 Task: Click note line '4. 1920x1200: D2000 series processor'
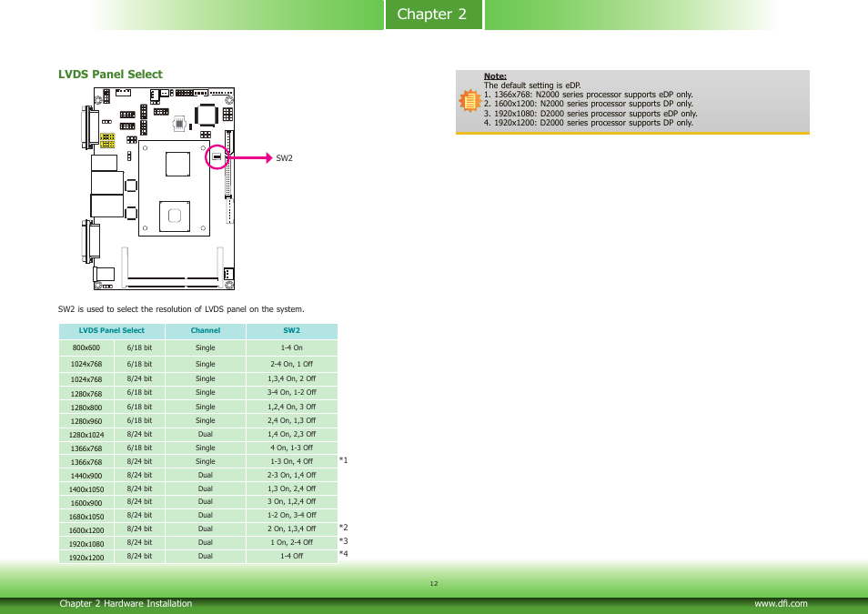[589, 123]
